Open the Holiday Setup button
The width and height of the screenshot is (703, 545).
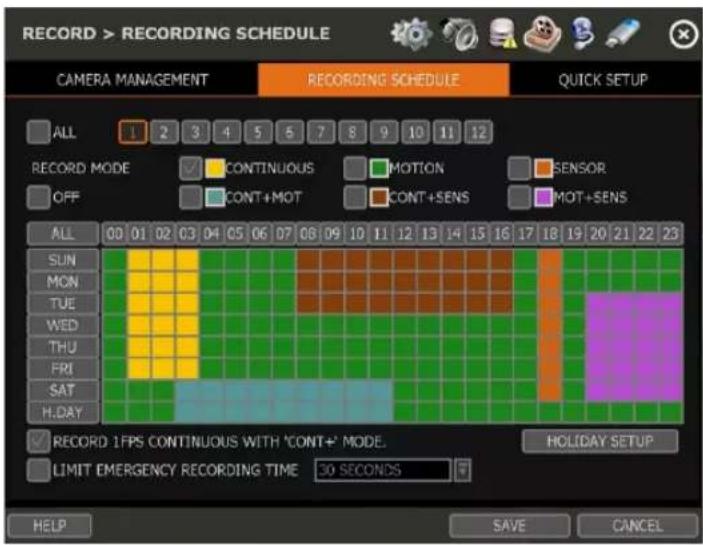(x=600, y=441)
